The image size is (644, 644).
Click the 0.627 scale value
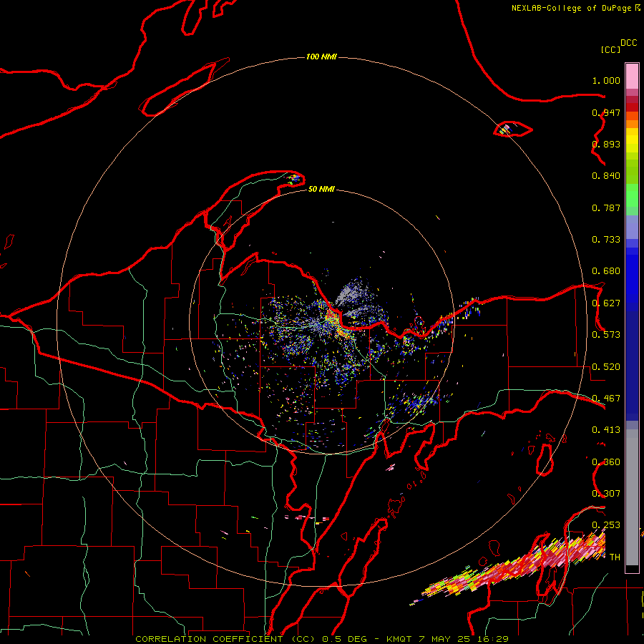pos(606,303)
